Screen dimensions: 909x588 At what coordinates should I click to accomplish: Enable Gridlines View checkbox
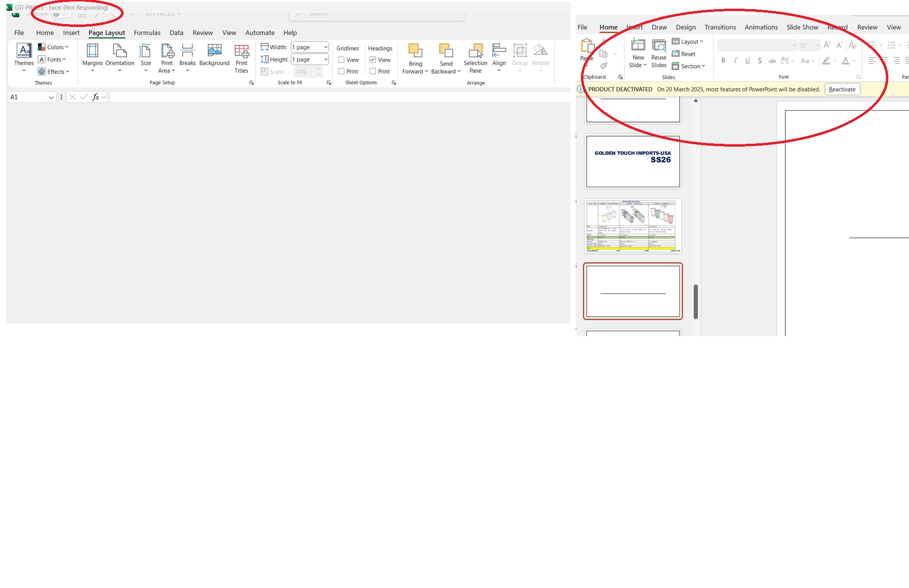341,60
